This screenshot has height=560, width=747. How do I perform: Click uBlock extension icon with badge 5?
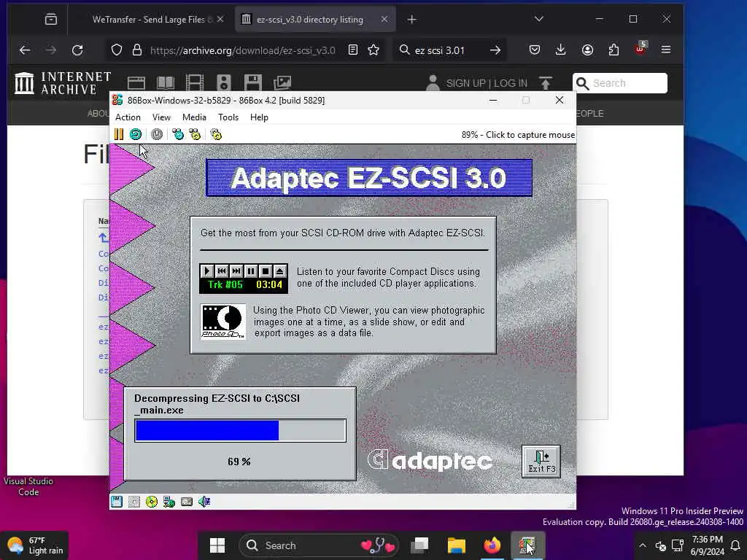tap(640, 48)
